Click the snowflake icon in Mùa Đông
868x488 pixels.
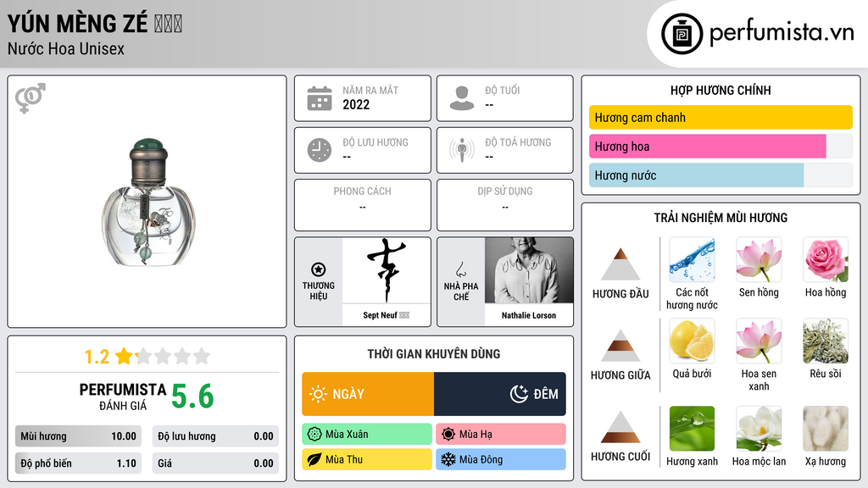coord(448,459)
